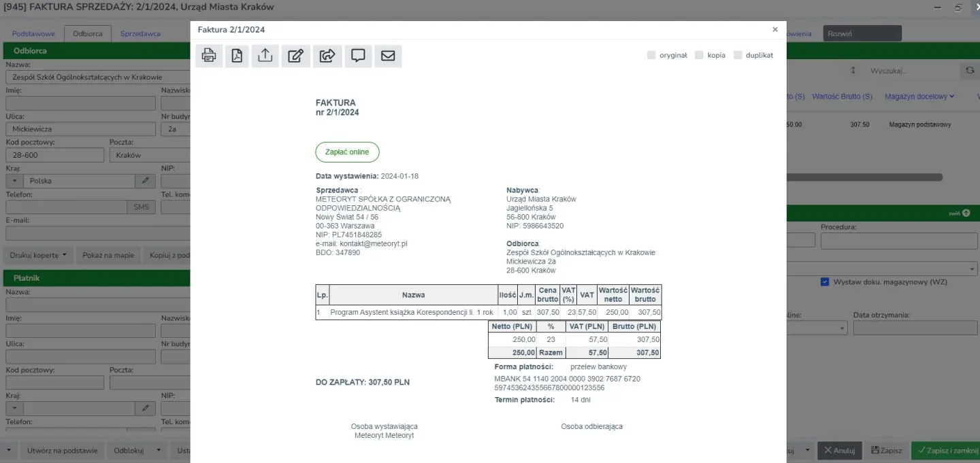Open the invoice editor via the pencil-on-paper icon

(295, 56)
